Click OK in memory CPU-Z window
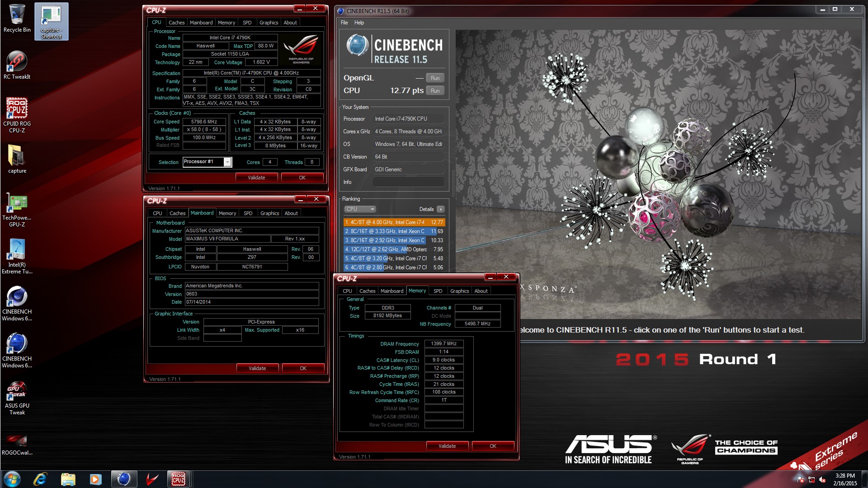The width and height of the screenshot is (868, 488). click(x=493, y=446)
